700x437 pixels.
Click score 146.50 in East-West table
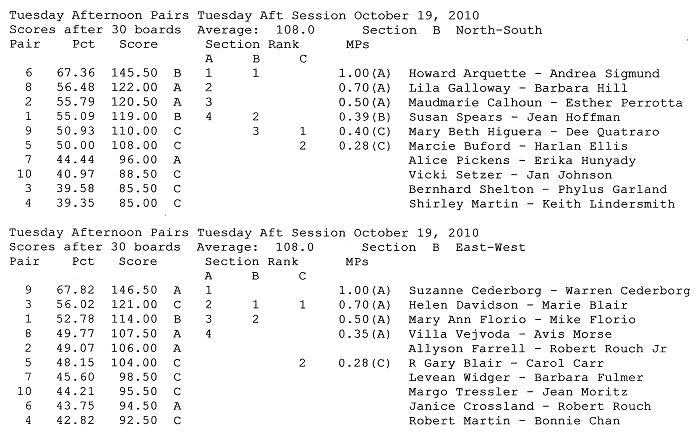pyautogui.click(x=134, y=290)
